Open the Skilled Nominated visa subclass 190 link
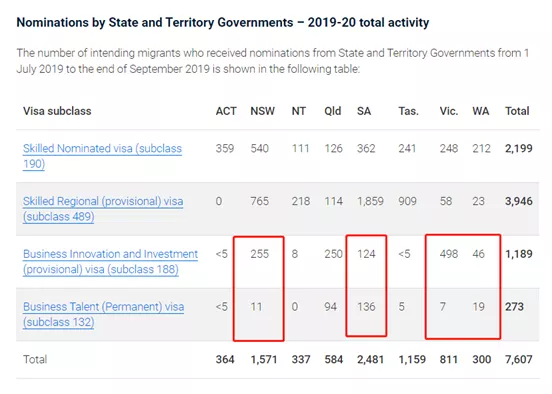Screen dimensions: 552x394 (102, 156)
